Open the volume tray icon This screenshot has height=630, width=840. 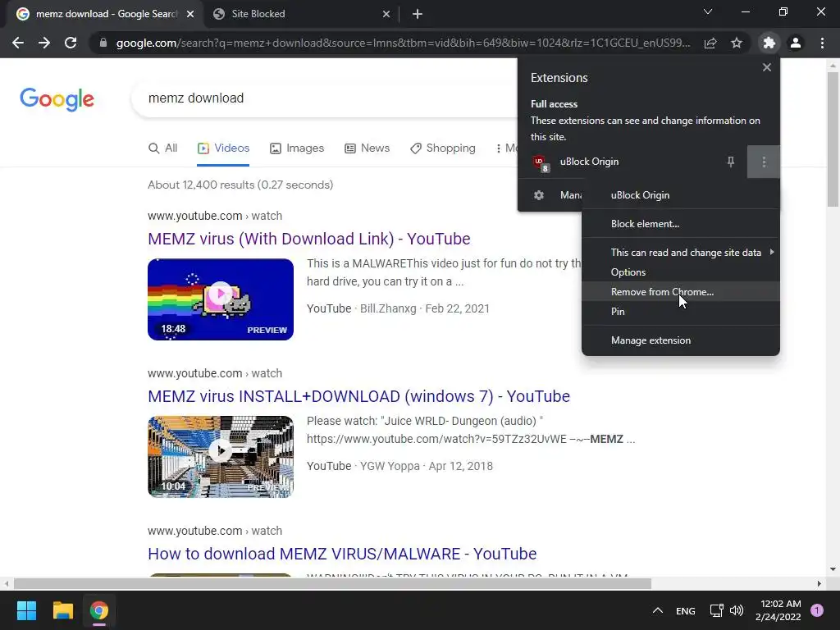pyautogui.click(x=737, y=610)
